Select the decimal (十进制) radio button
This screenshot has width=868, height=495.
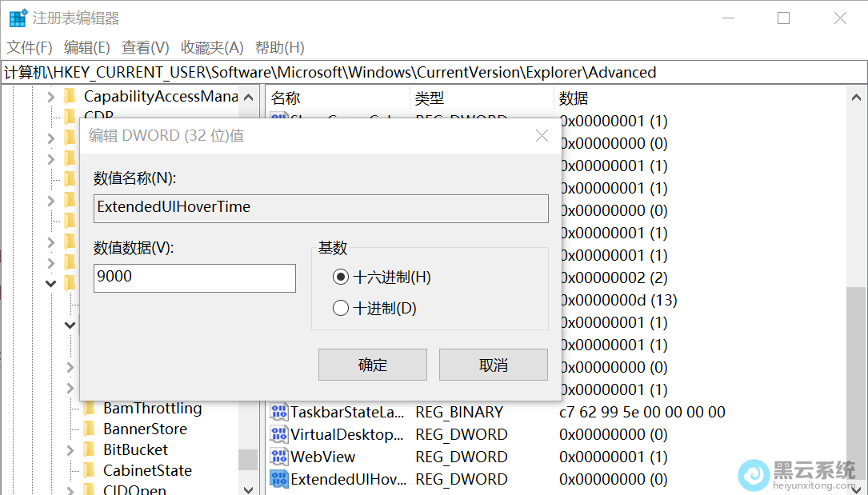tap(341, 308)
